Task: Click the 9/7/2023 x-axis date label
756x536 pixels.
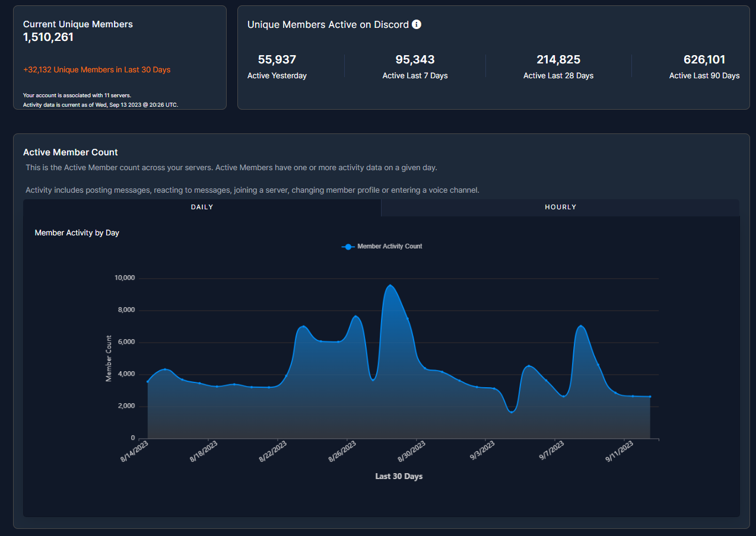Action: point(552,452)
